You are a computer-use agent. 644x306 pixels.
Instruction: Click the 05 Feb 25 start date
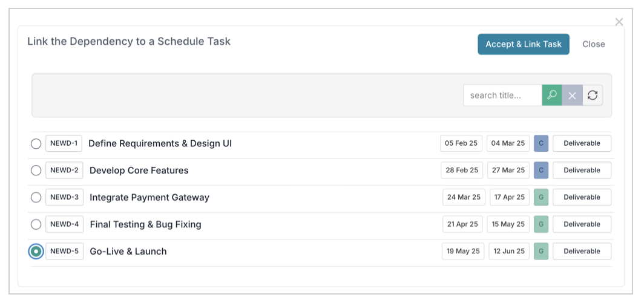461,143
